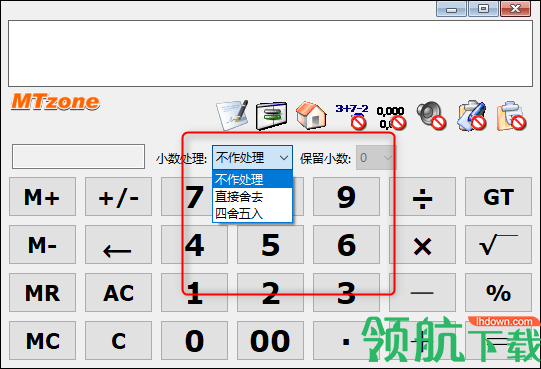
Task: Open the home page house icon
Action: tap(311, 115)
